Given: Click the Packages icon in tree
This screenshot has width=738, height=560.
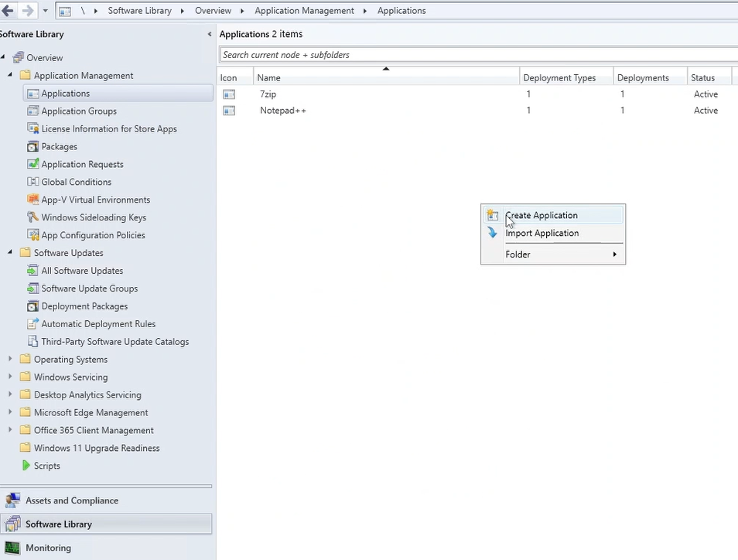Looking at the screenshot, I should tap(32, 146).
